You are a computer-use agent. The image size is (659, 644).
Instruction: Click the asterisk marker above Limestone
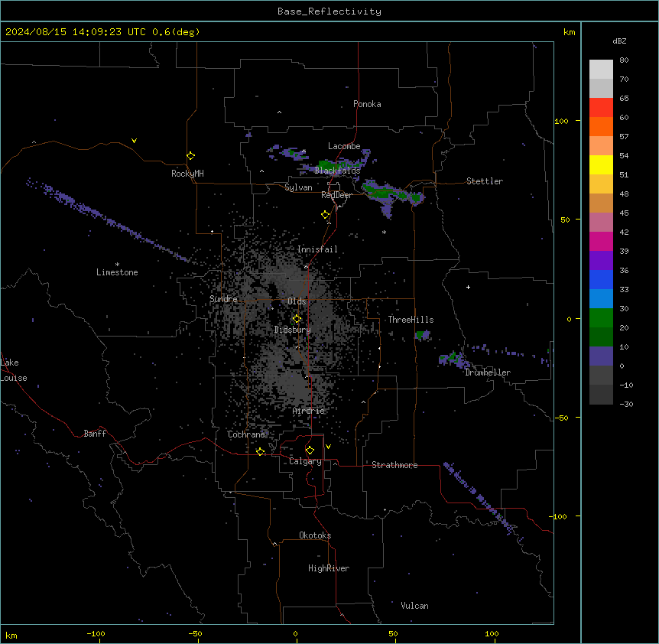click(x=117, y=265)
